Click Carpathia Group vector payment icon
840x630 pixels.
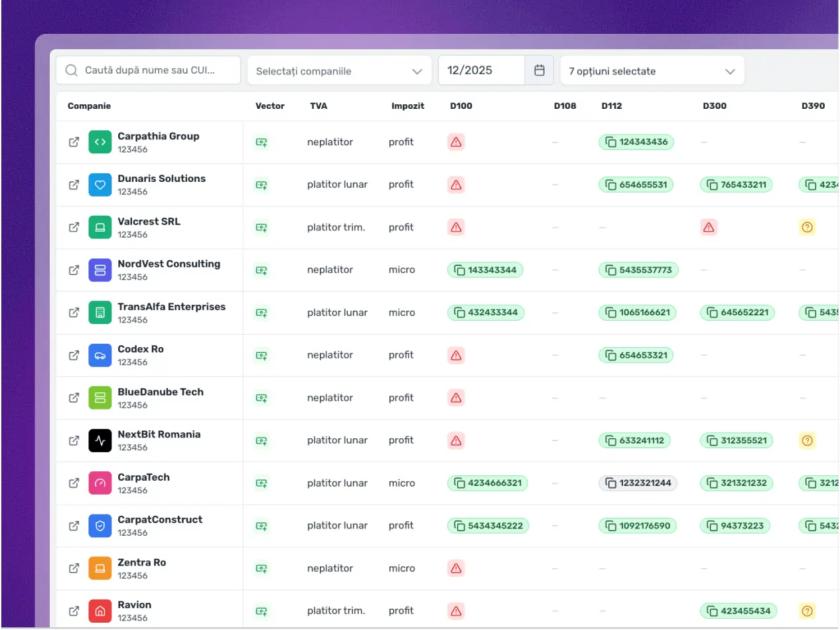262,142
